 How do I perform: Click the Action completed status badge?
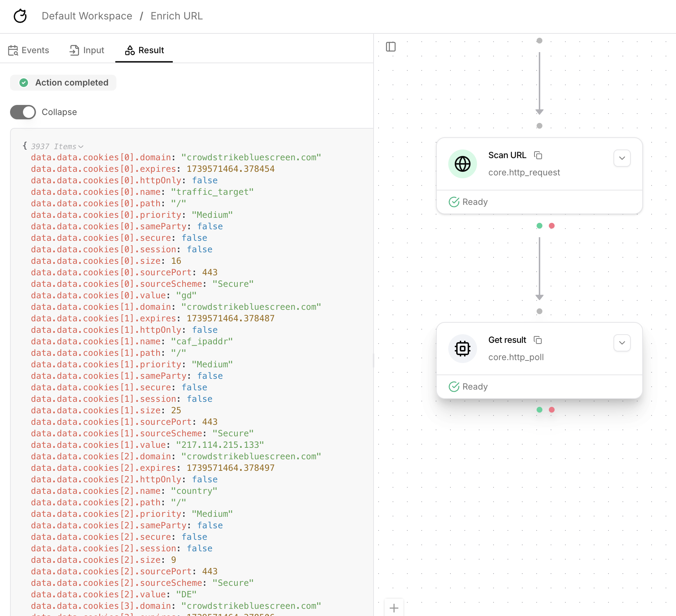(63, 83)
